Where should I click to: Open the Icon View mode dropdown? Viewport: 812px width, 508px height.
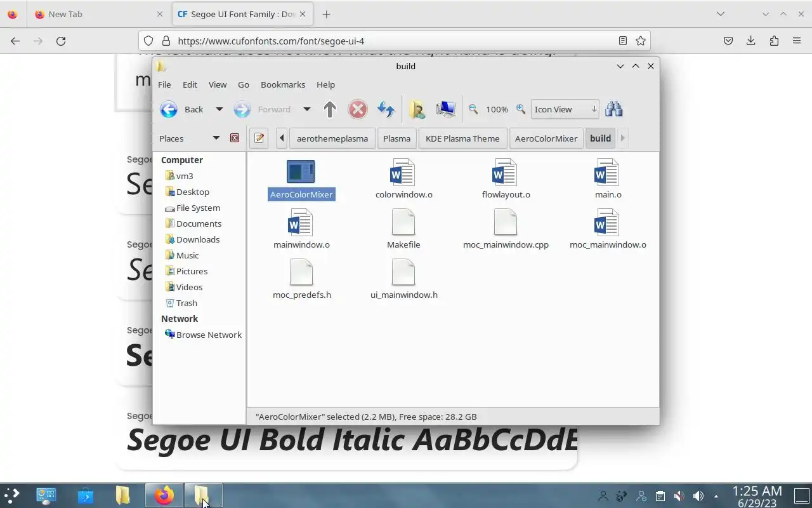click(565, 109)
